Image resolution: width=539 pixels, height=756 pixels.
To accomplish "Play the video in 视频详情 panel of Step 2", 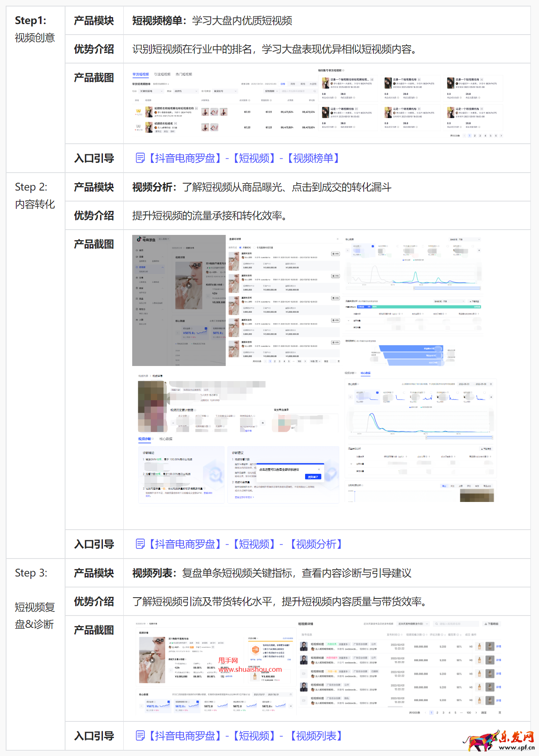I will [189, 285].
